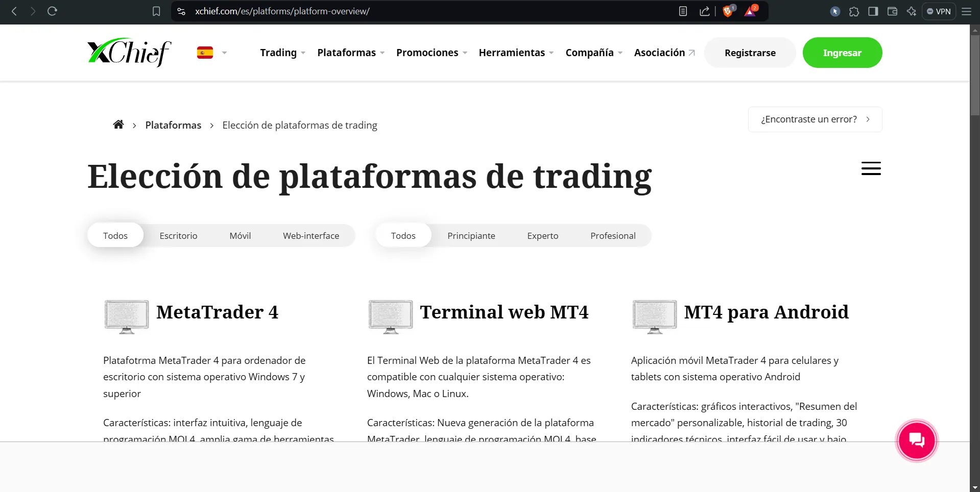Viewport: 980px width, 492px height.
Task: Filter by Principiante level
Action: tap(471, 236)
